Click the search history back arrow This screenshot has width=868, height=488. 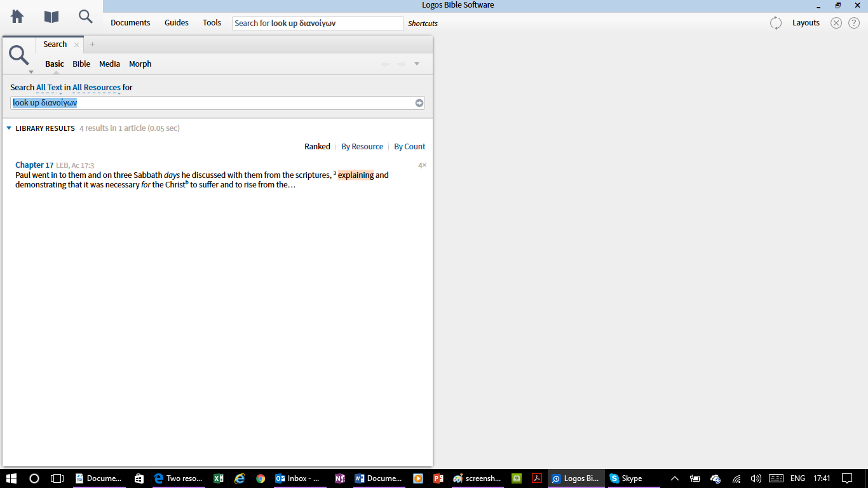pos(385,64)
